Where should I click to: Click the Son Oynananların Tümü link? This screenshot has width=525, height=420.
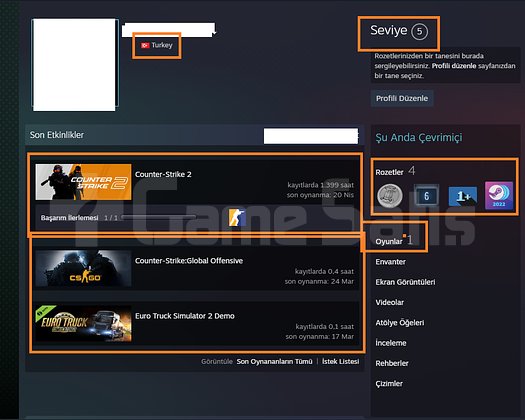pos(274,361)
